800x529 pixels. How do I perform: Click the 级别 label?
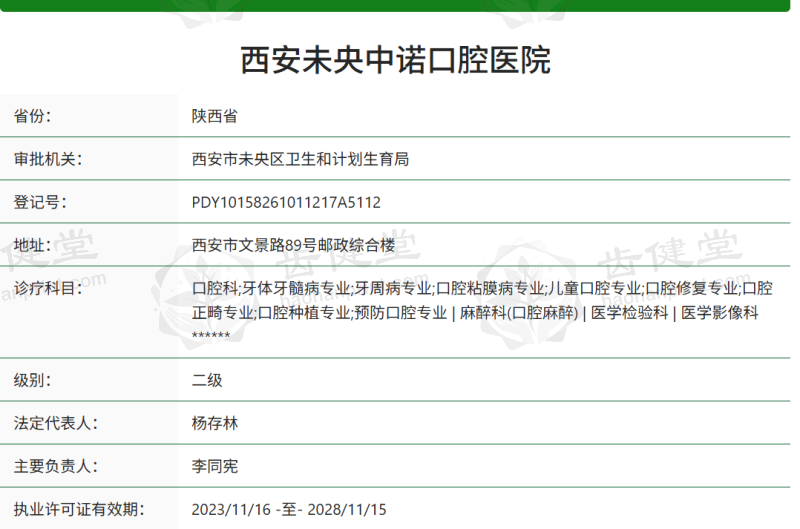[x=33, y=380]
